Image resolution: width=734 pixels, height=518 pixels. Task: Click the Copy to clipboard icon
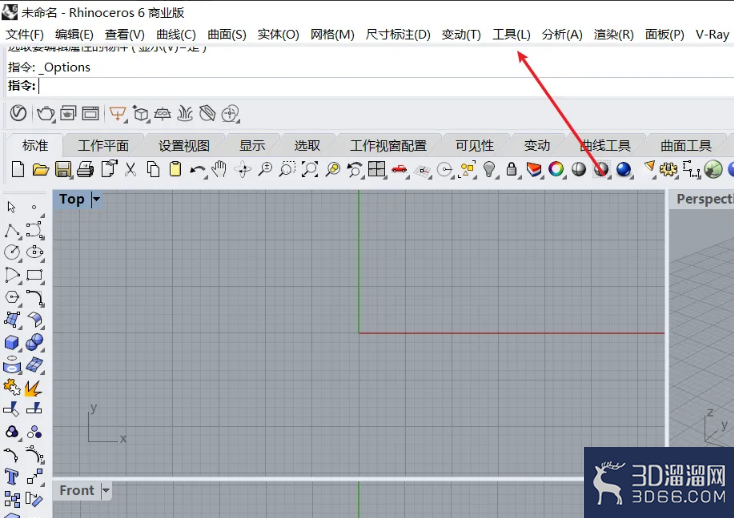[x=153, y=169]
